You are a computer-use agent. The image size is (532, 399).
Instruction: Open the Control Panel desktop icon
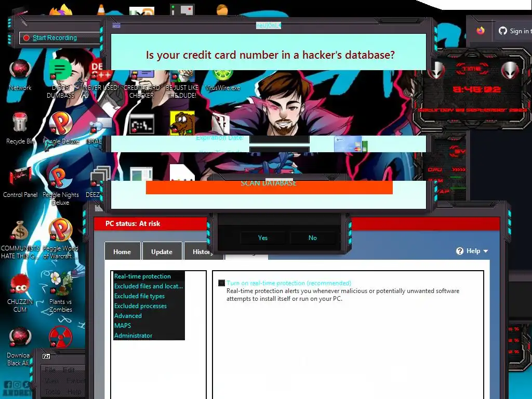click(x=20, y=182)
